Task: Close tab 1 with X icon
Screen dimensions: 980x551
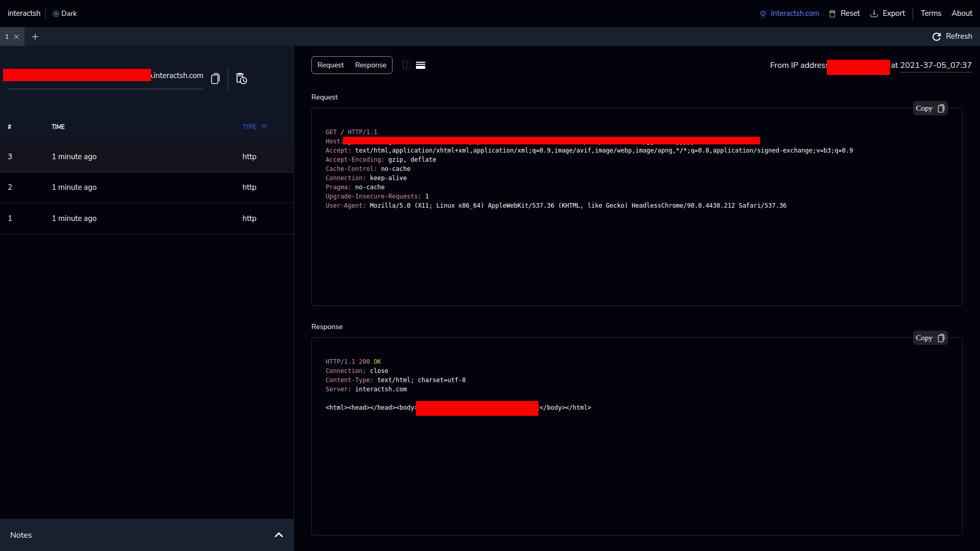Action: (16, 37)
